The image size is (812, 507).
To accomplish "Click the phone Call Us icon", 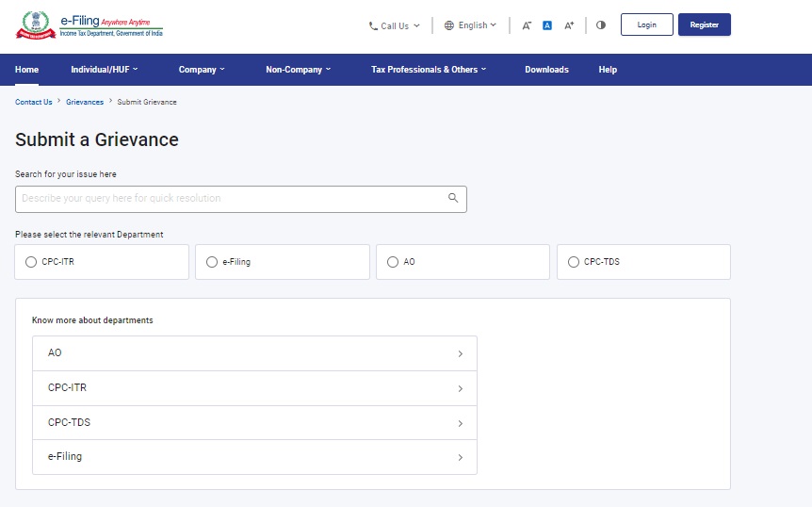I will (373, 25).
